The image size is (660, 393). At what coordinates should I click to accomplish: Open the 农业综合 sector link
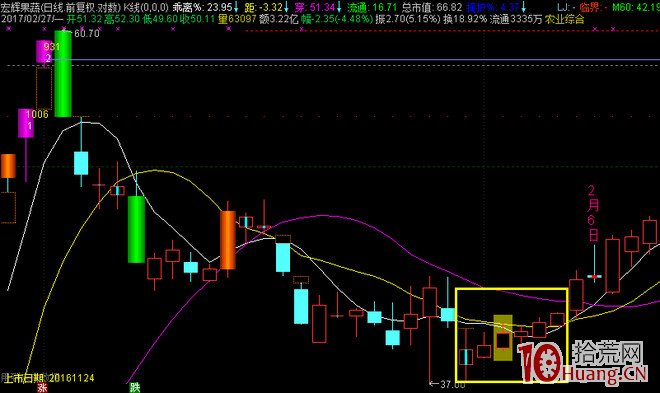point(564,19)
